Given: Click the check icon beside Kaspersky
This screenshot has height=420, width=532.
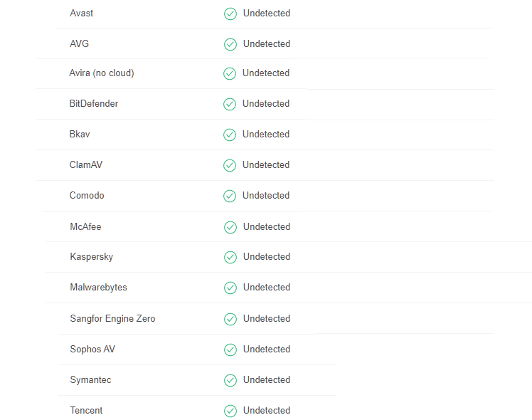Looking at the screenshot, I should click(x=230, y=258).
